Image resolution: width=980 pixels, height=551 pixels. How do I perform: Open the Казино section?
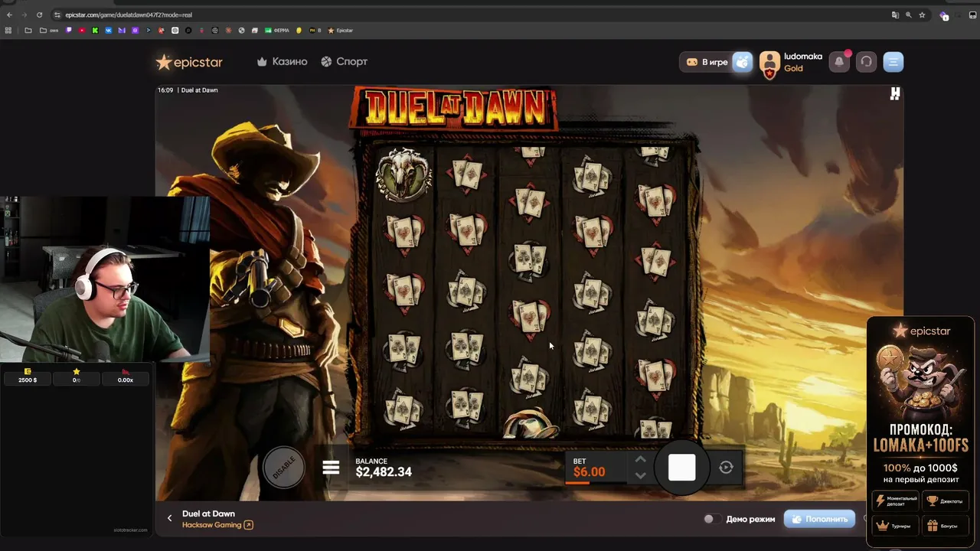point(282,61)
